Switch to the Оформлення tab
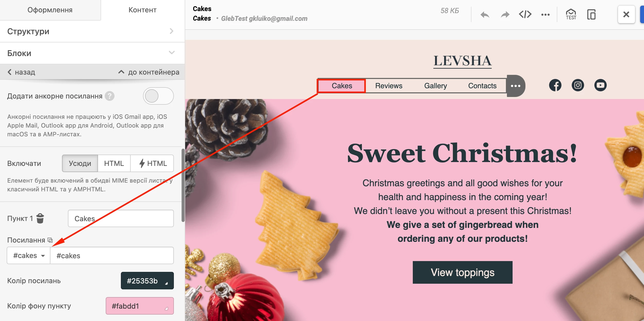Image resolution: width=644 pixels, height=321 pixels. 50,10
